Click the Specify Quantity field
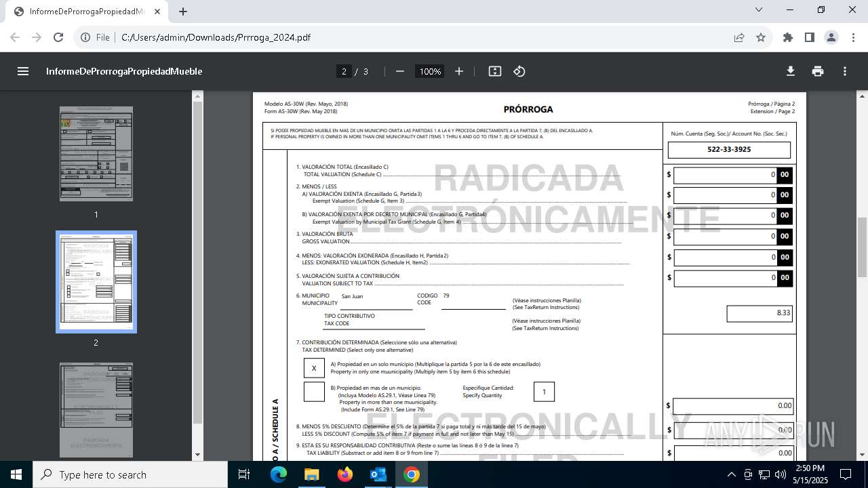This screenshot has width=868, height=488. click(x=544, y=392)
